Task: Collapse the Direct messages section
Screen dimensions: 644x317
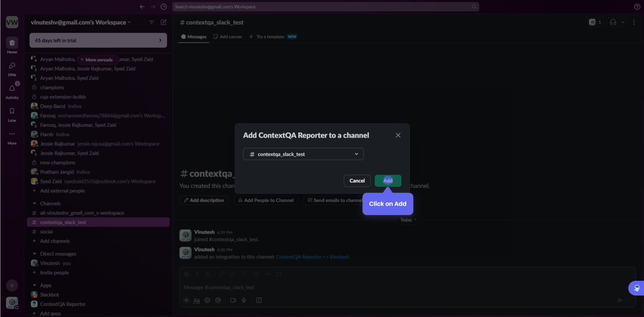Action: coord(35,254)
